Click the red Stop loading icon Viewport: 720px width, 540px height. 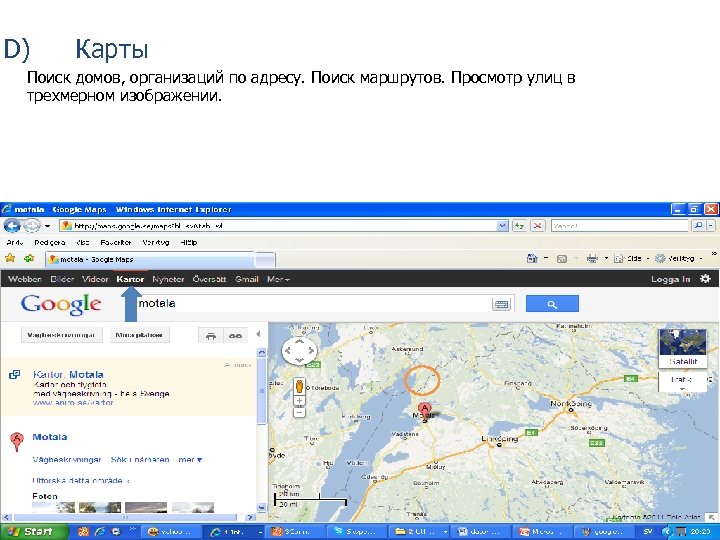(x=537, y=226)
